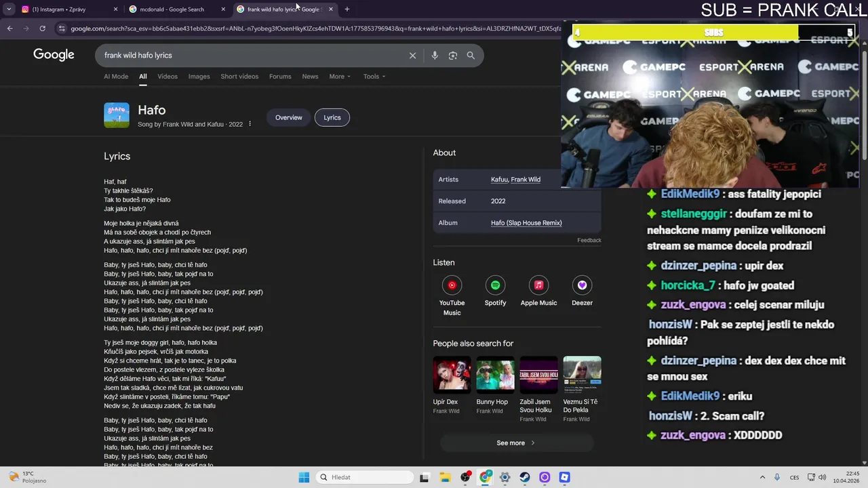868x488 pixels.
Task: Focus the Google search input field
Action: point(251,56)
